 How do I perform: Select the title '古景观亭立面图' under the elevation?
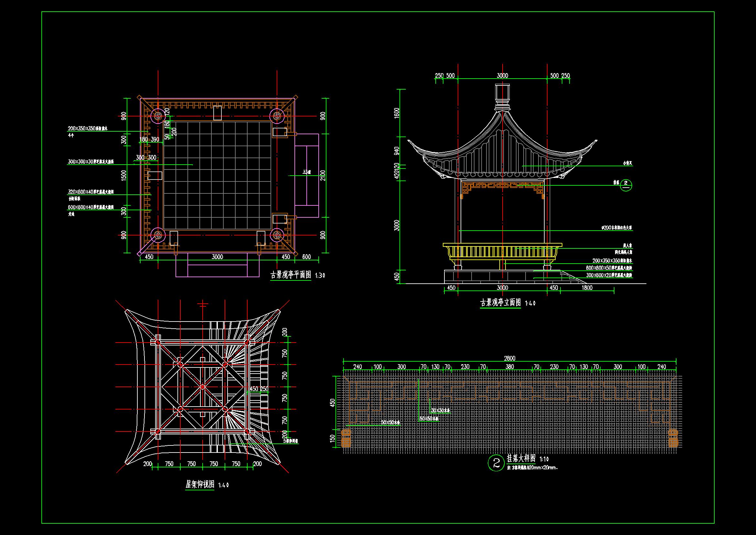click(500, 302)
